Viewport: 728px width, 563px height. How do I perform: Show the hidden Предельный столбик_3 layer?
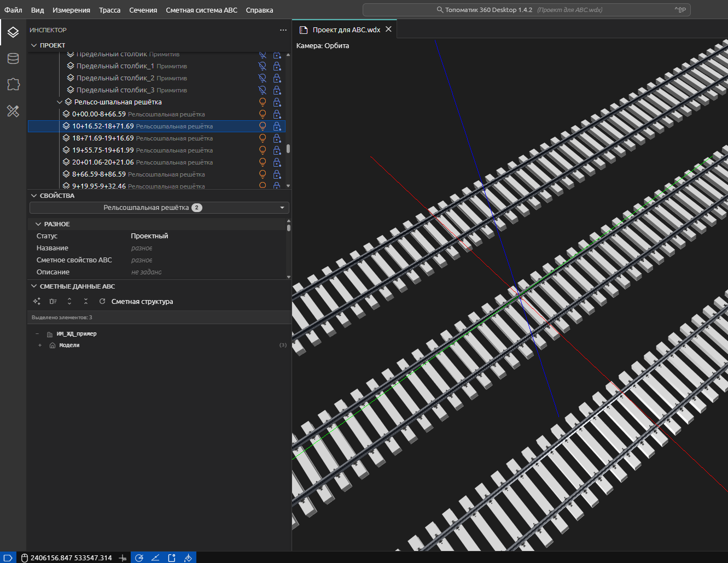(263, 90)
